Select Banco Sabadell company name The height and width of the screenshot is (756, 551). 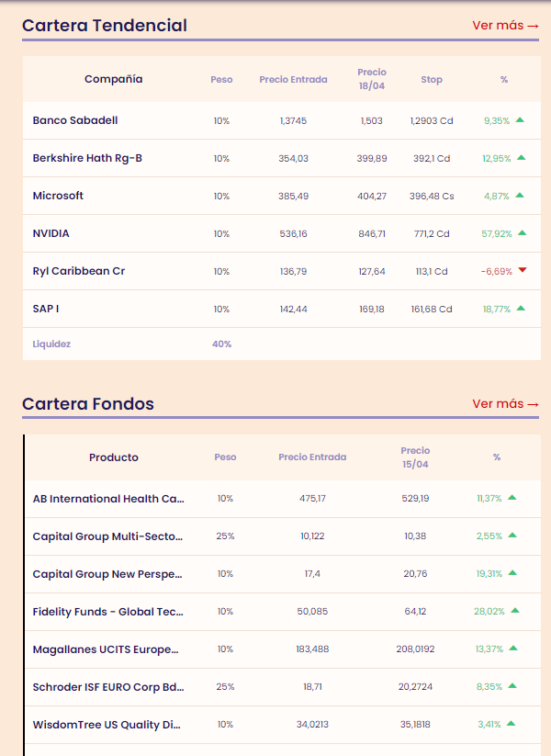pos(75,120)
